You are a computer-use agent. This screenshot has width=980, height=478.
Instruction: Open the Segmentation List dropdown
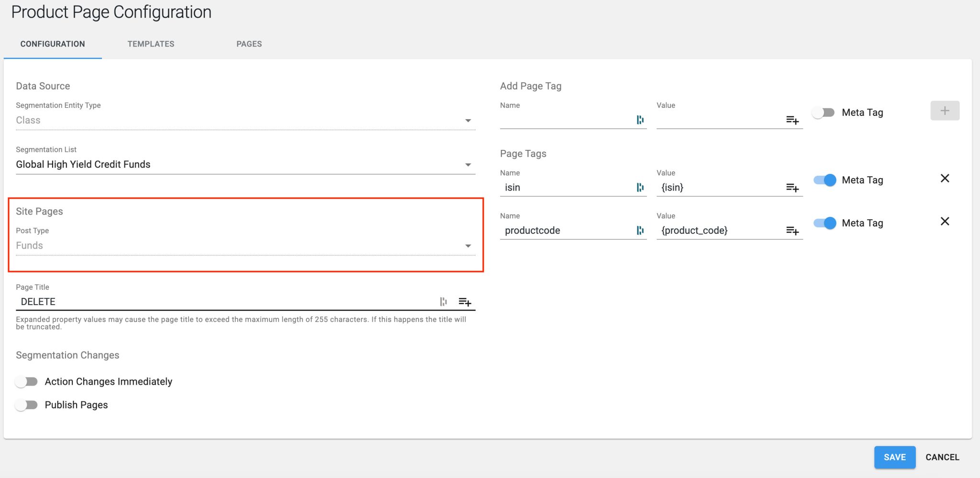(468, 164)
